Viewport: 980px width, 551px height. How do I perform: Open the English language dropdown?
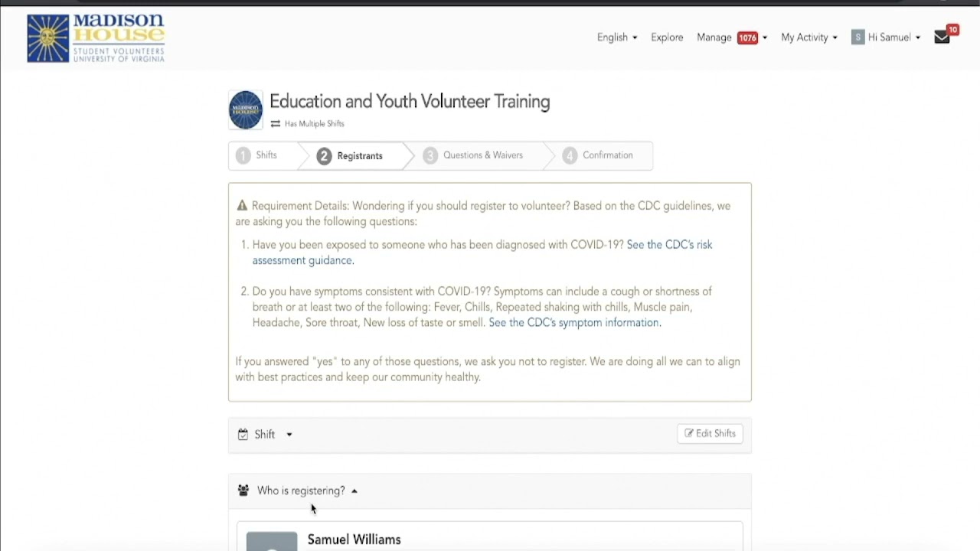click(x=616, y=37)
